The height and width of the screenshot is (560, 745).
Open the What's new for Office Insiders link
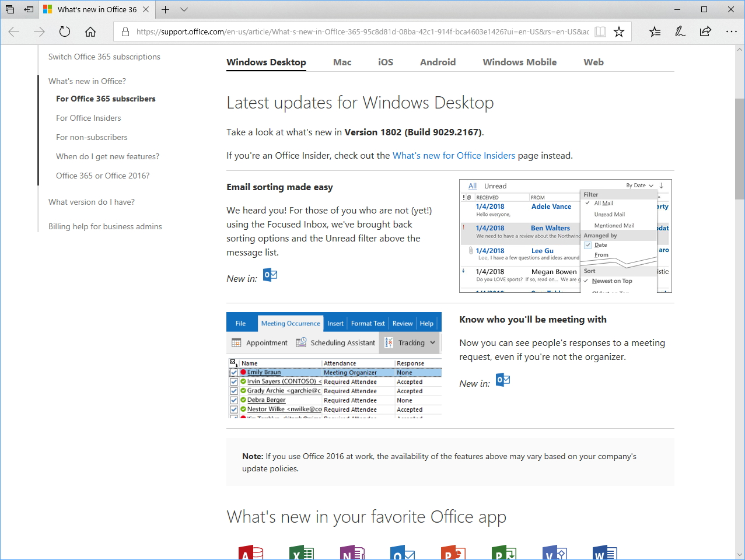point(454,155)
